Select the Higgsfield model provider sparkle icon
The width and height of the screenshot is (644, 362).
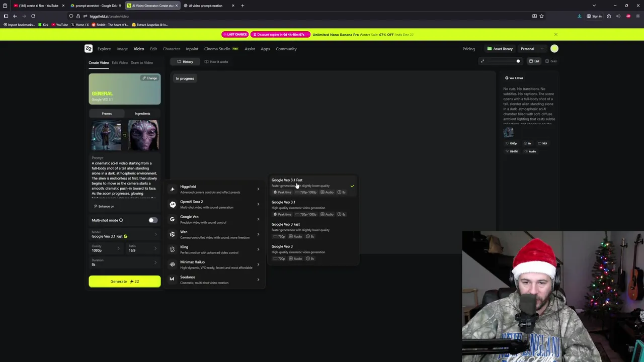coord(172,190)
